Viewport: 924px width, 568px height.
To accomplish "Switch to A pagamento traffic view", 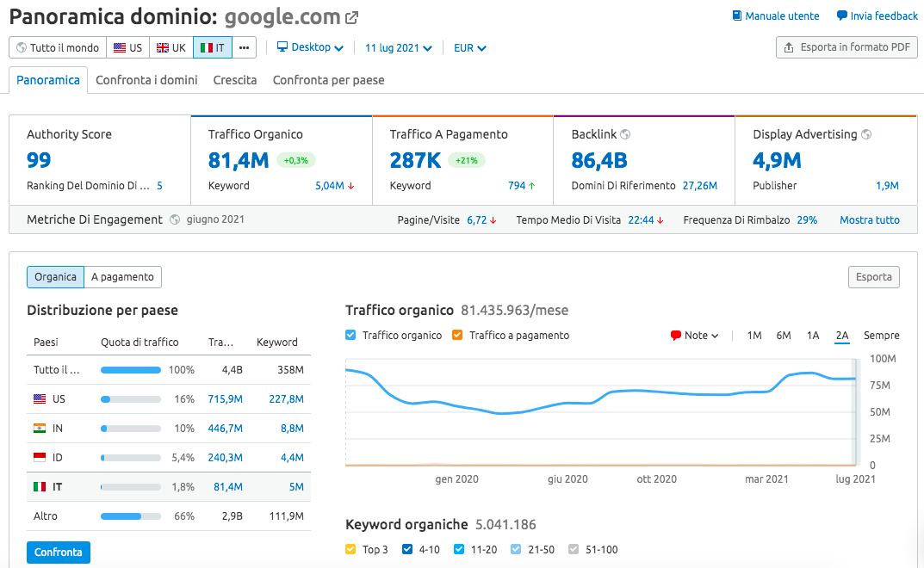I will (x=122, y=277).
